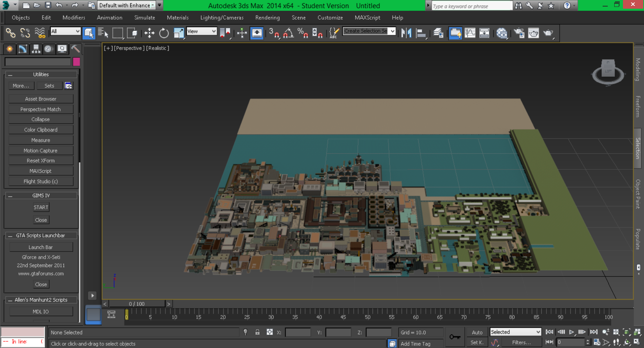The height and width of the screenshot is (348, 644).
Task: Click the magenta object color swatch
Action: coord(76,62)
